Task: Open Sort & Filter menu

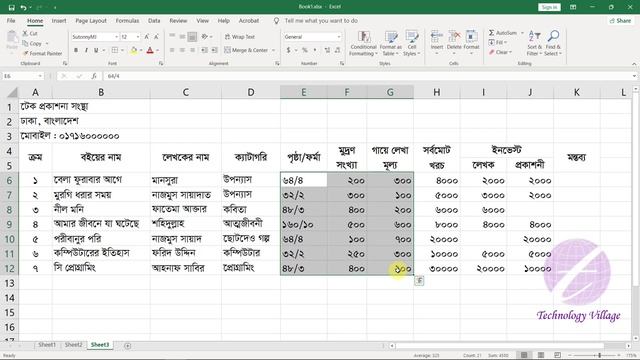Action: (x=534, y=43)
